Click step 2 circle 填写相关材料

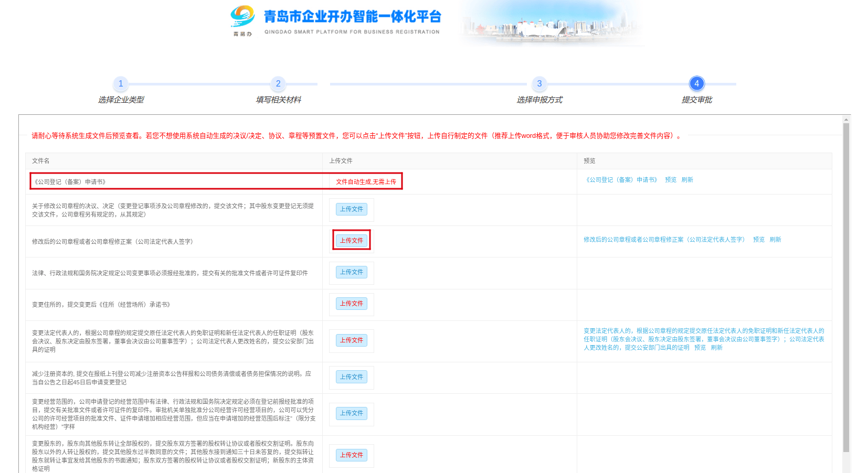(x=278, y=84)
